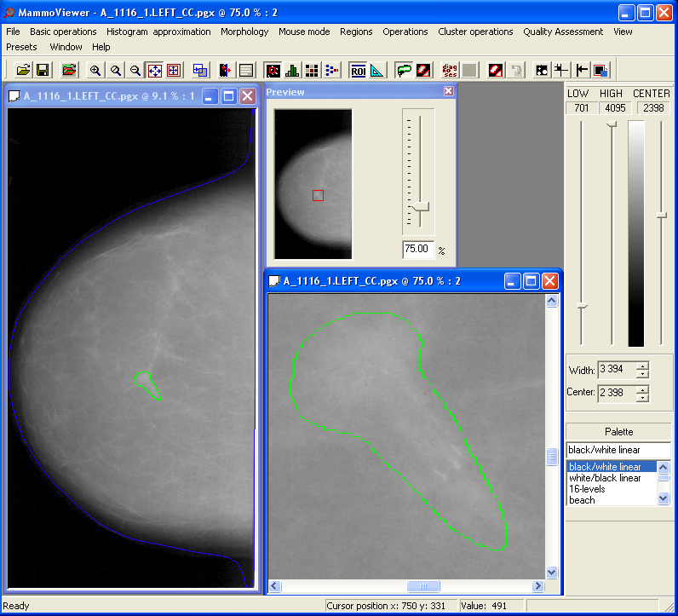Open the Cluster operations menu
678x616 pixels.
coord(475,32)
